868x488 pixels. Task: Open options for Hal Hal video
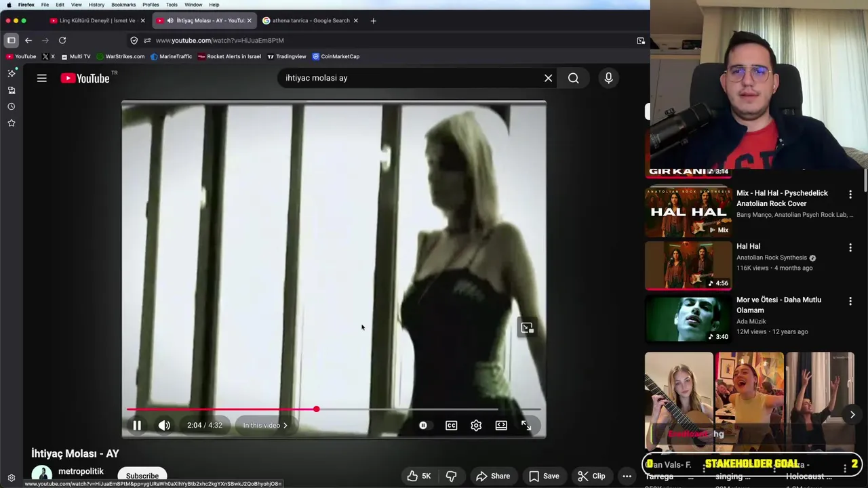[850, 248]
